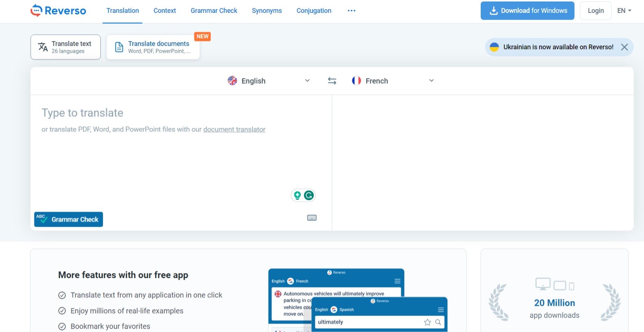Screen dimensions: 644x332
Task: Click the translate text language icon
Action: point(43,47)
